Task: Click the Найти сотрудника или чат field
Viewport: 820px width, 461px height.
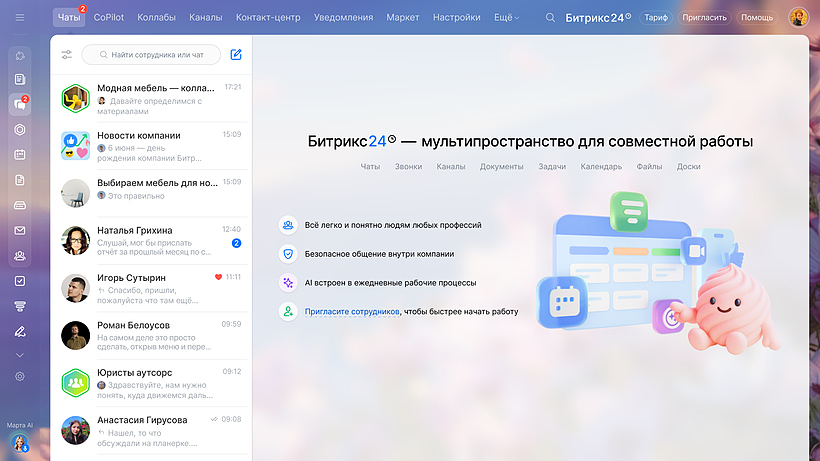Action: click(150, 55)
